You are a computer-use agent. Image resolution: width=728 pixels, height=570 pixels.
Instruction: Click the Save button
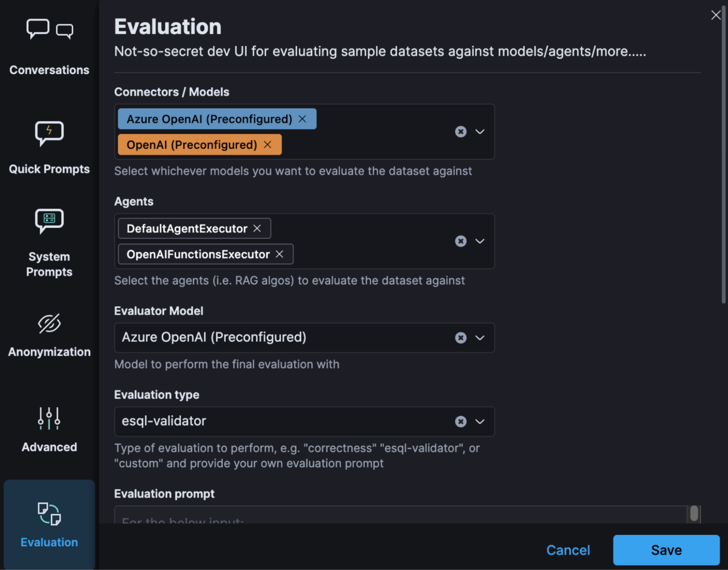[666, 550]
